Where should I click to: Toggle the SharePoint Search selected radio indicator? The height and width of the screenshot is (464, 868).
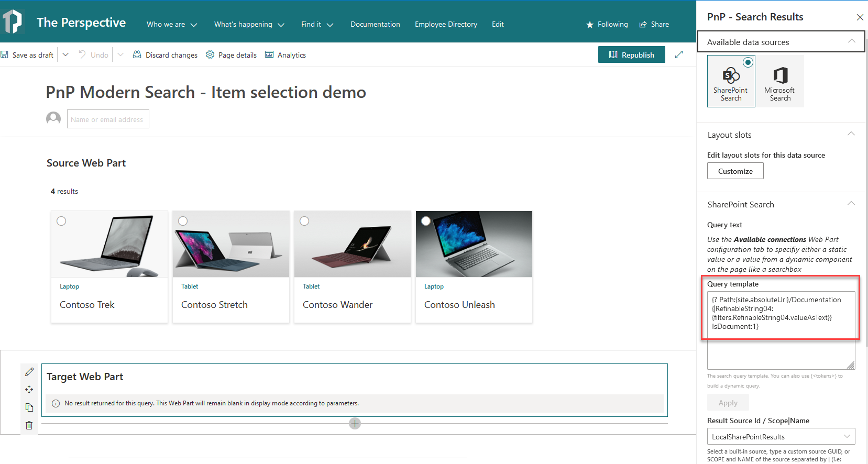tap(748, 62)
